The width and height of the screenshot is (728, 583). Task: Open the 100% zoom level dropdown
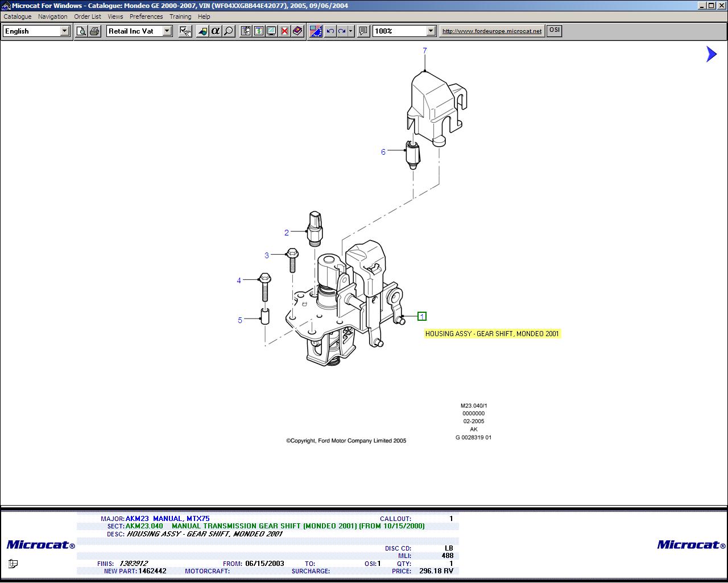point(431,31)
